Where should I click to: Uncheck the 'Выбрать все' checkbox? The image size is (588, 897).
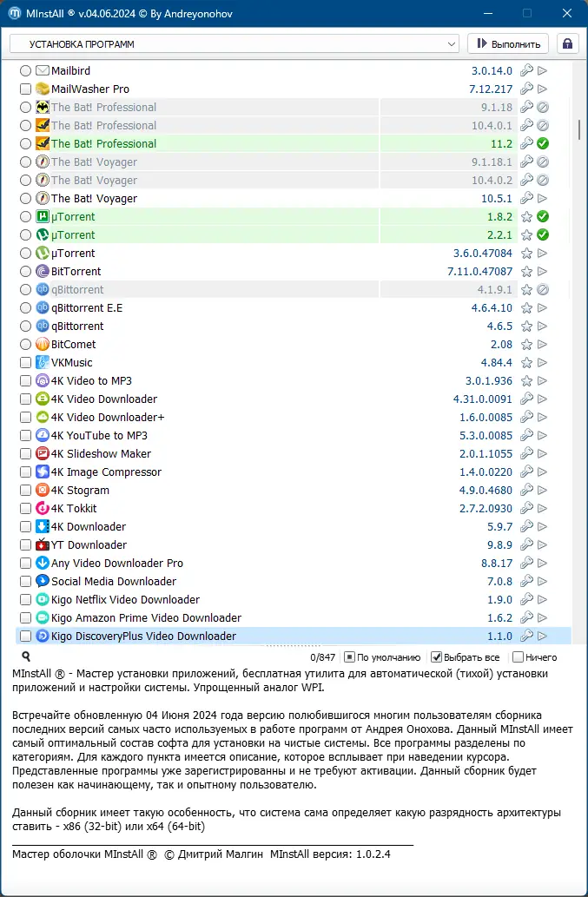pyautogui.click(x=436, y=657)
